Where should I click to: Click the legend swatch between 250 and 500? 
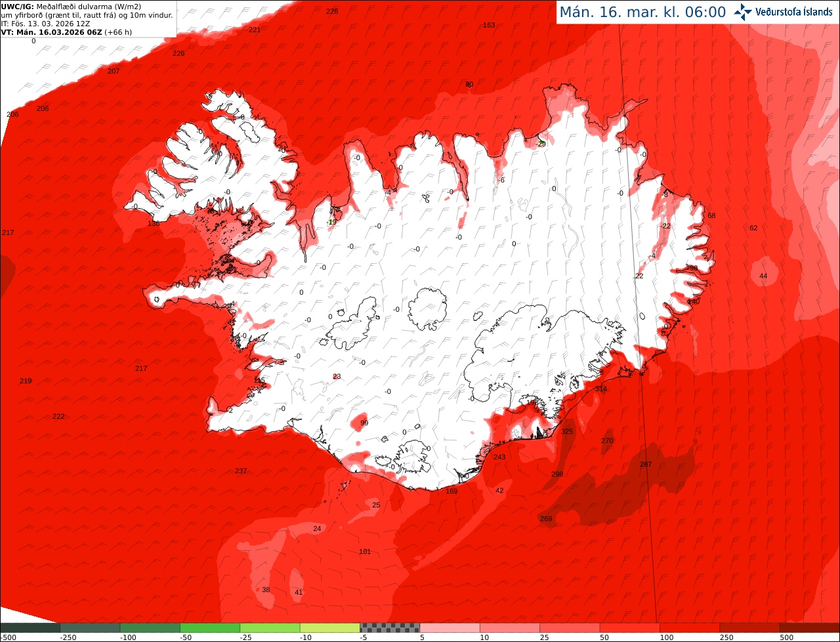(750, 628)
